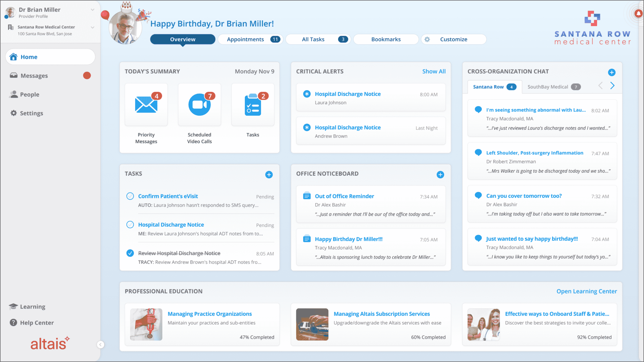Open the Tasks clipboard tile
Viewport: 644px width, 362px height.
point(253,105)
